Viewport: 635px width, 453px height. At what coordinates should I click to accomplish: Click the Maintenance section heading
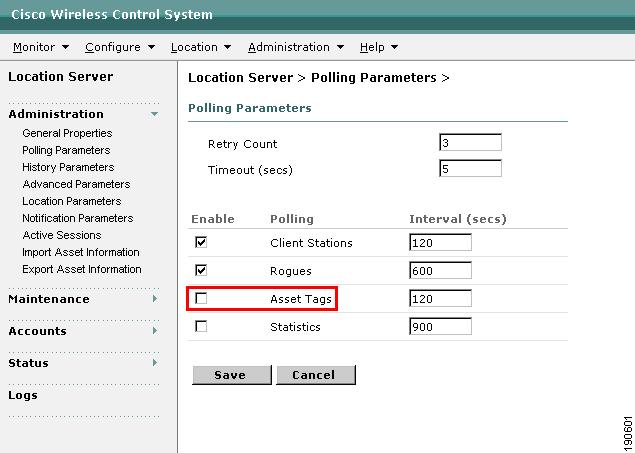pos(49,299)
